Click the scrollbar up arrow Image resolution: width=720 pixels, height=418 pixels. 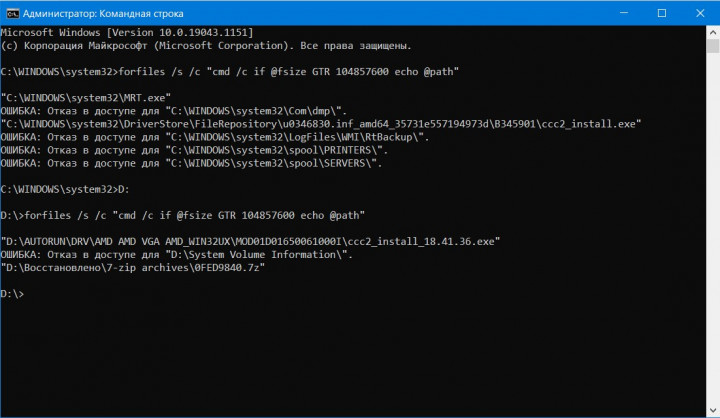pos(711,33)
